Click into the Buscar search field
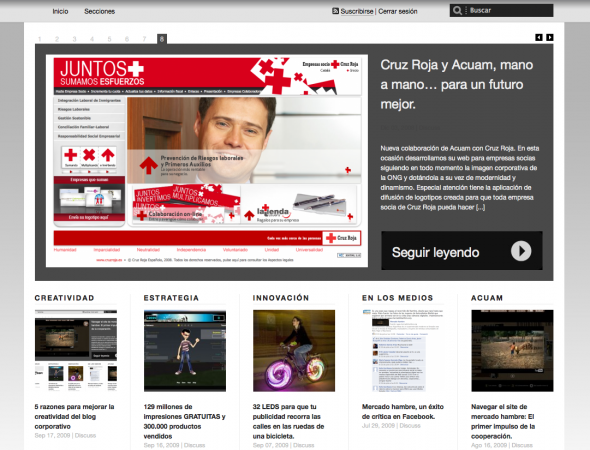Screen dimensions: 590x450 [x=510, y=11]
